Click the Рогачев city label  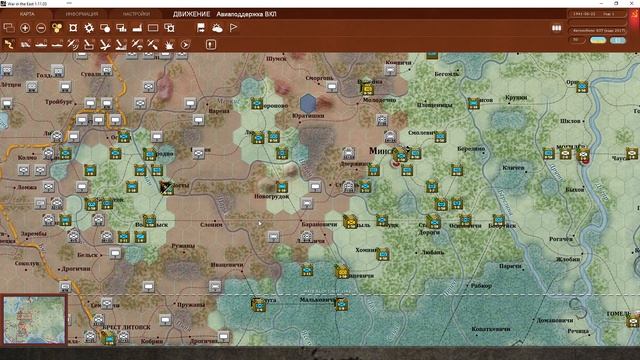[x=561, y=239]
